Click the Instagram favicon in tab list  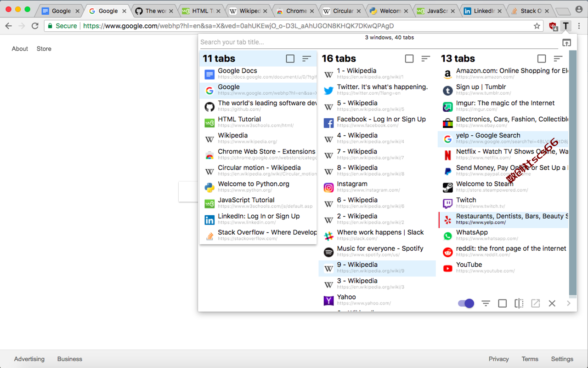[x=328, y=187]
